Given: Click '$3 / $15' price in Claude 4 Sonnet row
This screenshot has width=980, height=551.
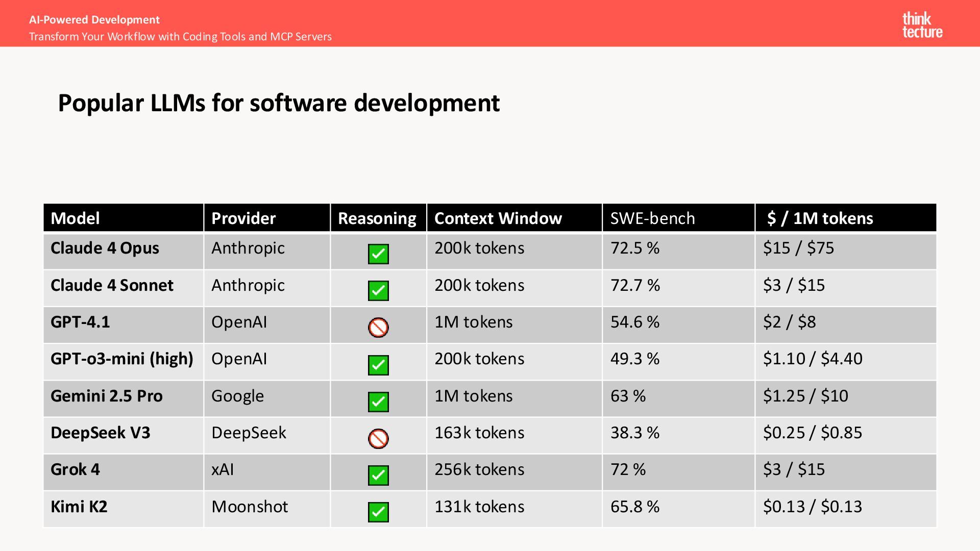Looking at the screenshot, I should 794,285.
